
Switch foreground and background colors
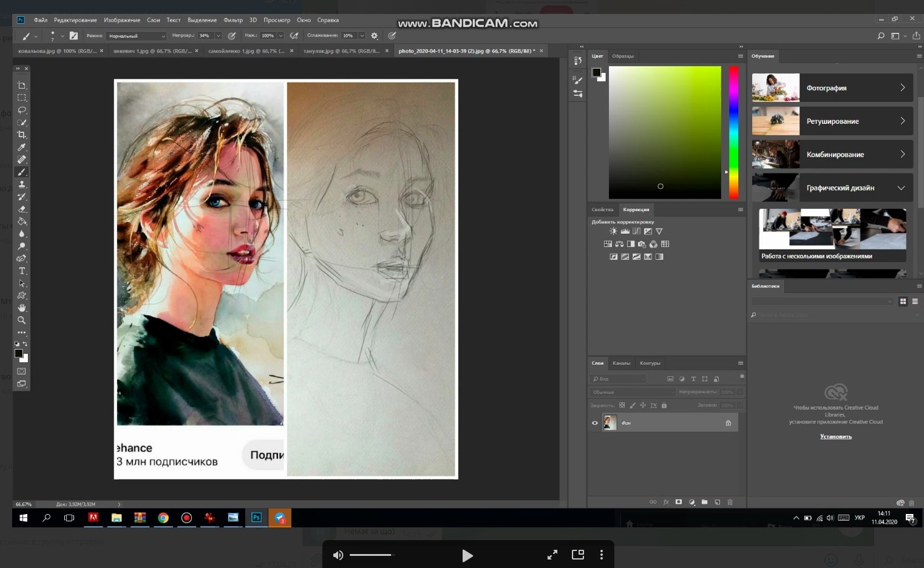25,344
